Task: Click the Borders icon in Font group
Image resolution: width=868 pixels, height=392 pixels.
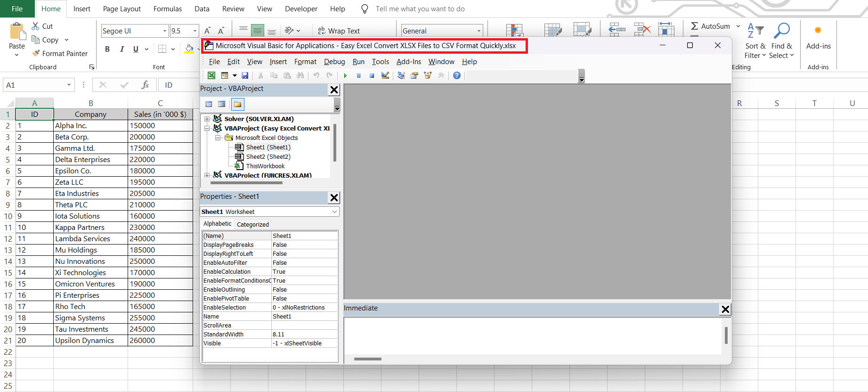Action: [162, 49]
